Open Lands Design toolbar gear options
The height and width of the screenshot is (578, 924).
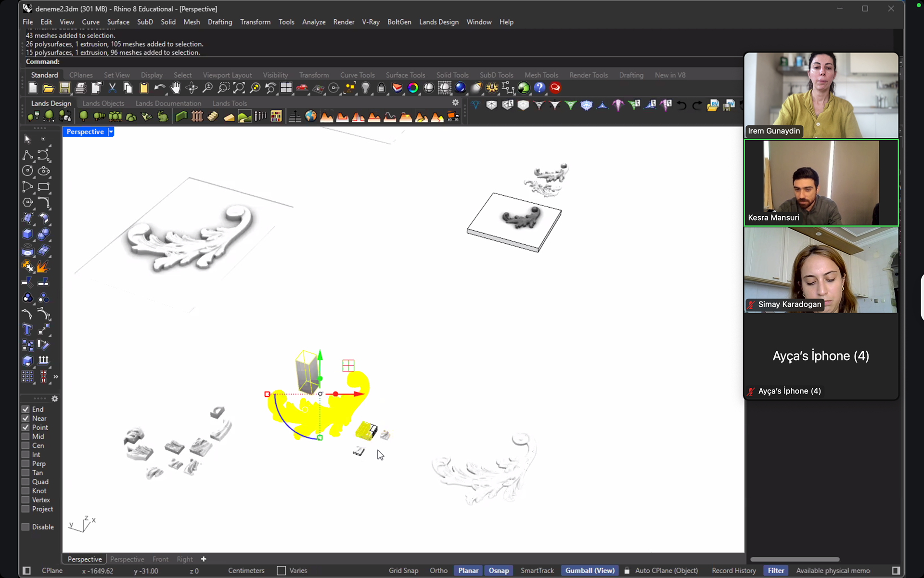[455, 103]
